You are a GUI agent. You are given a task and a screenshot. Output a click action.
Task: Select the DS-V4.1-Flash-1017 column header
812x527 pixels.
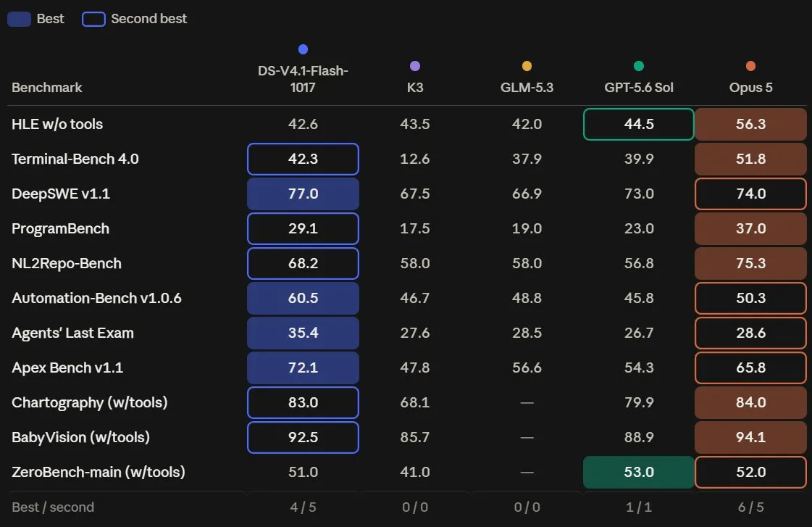tap(303, 79)
